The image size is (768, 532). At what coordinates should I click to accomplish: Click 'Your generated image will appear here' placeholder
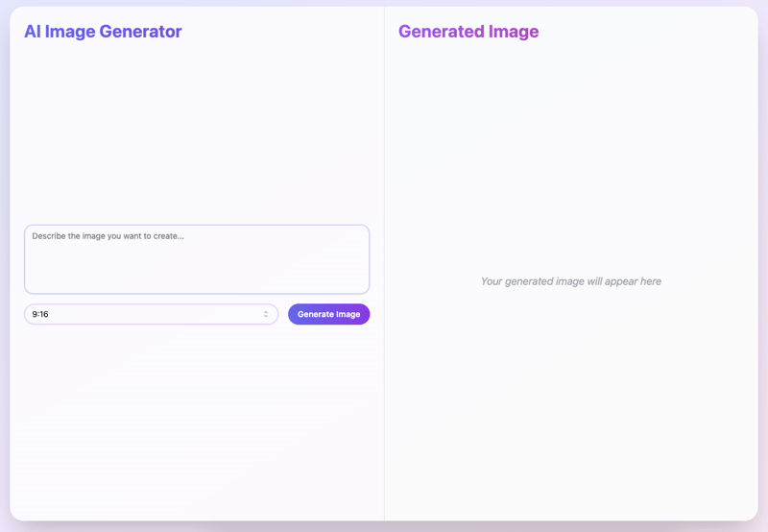[570, 281]
